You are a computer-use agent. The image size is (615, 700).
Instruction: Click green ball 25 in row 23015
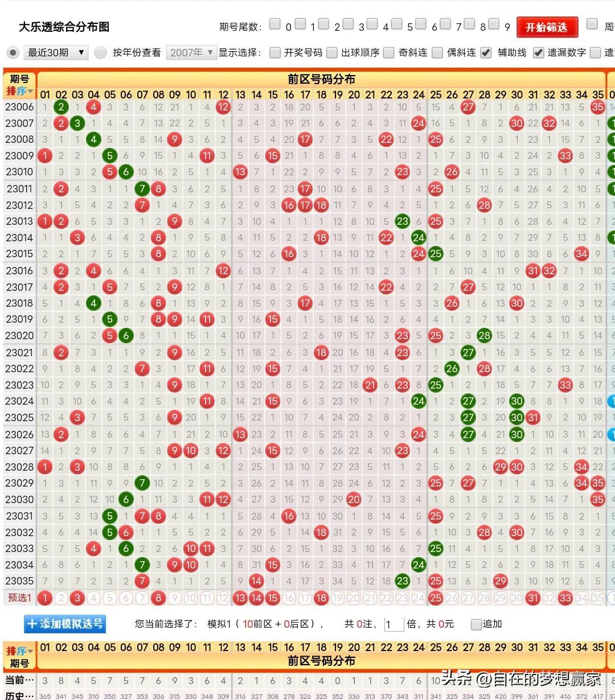436,254
